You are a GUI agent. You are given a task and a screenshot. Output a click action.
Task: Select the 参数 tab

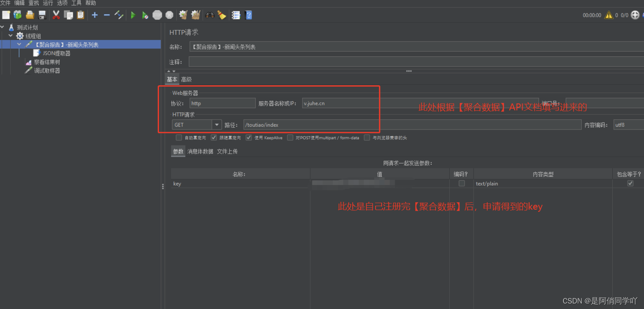point(178,151)
